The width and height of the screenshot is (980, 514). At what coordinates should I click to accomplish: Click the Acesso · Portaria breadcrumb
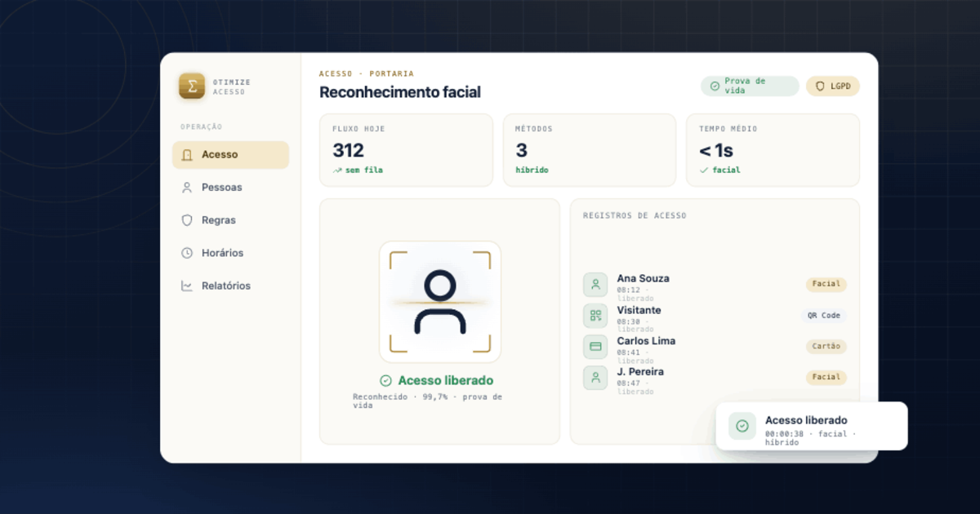coord(367,73)
